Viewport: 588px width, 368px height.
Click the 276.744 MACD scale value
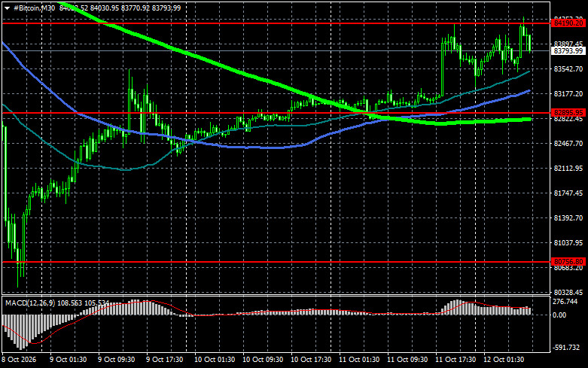tap(565, 302)
